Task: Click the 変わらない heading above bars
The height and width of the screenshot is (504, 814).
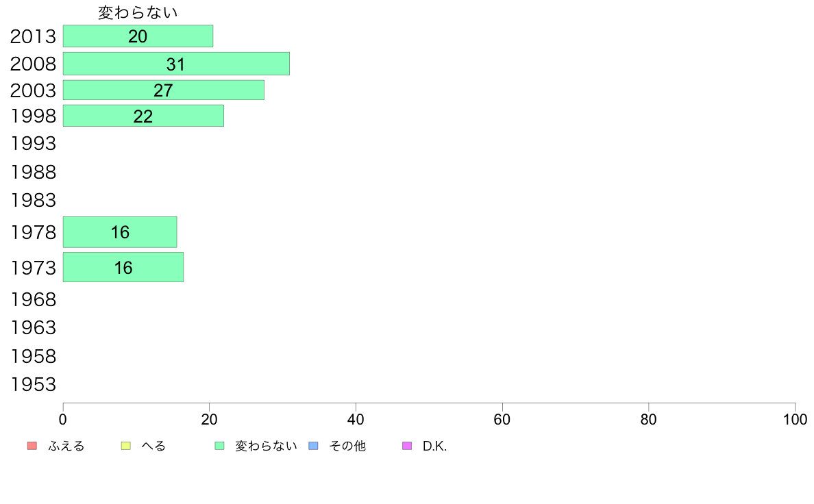Action: [138, 12]
